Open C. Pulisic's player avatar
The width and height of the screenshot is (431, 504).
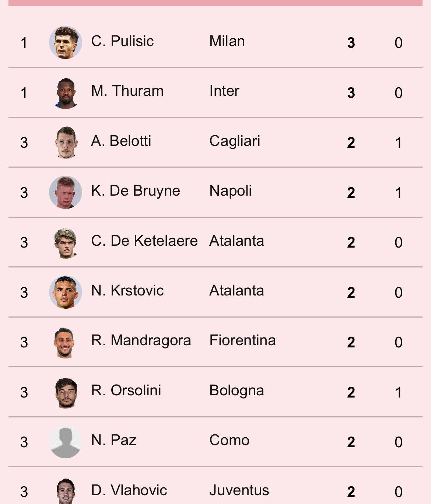pyautogui.click(x=66, y=42)
